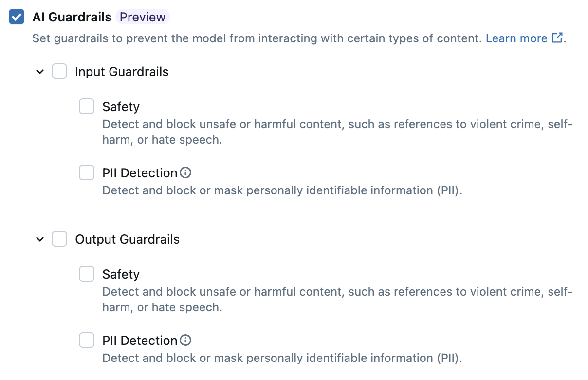The width and height of the screenshot is (588, 380).
Task: Click the chevron beside Output Guardrails
Action: pos(39,239)
